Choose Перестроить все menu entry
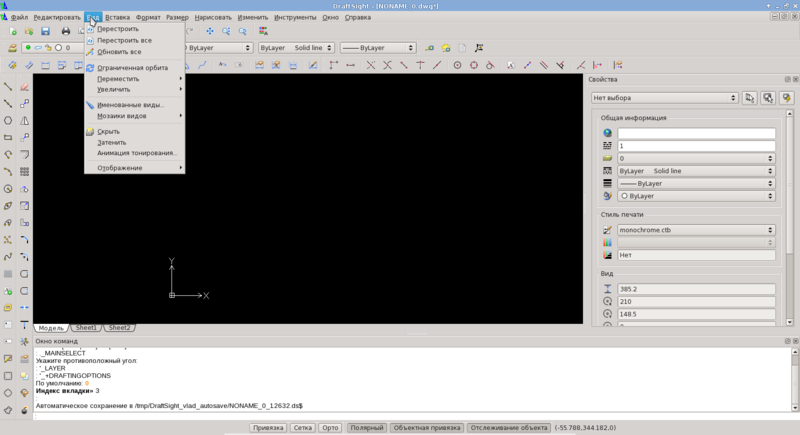Screen dimensions: 800x435 point(135,40)
